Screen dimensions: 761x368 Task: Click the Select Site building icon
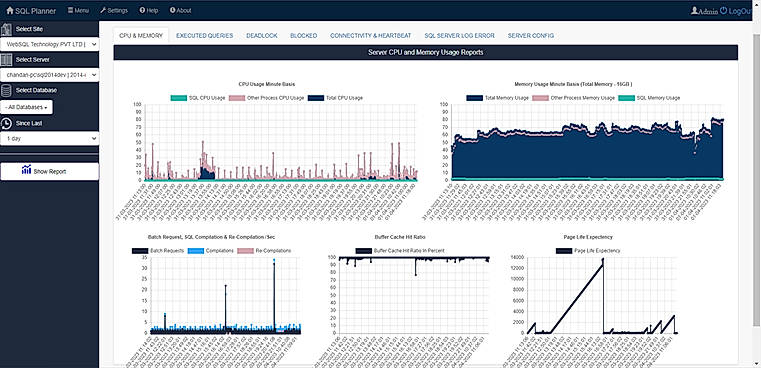tap(6, 29)
